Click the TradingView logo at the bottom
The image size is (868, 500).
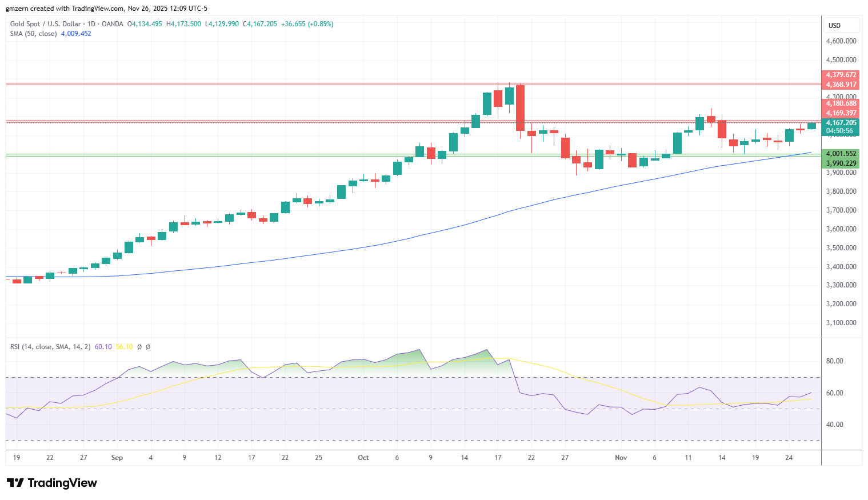click(x=52, y=483)
